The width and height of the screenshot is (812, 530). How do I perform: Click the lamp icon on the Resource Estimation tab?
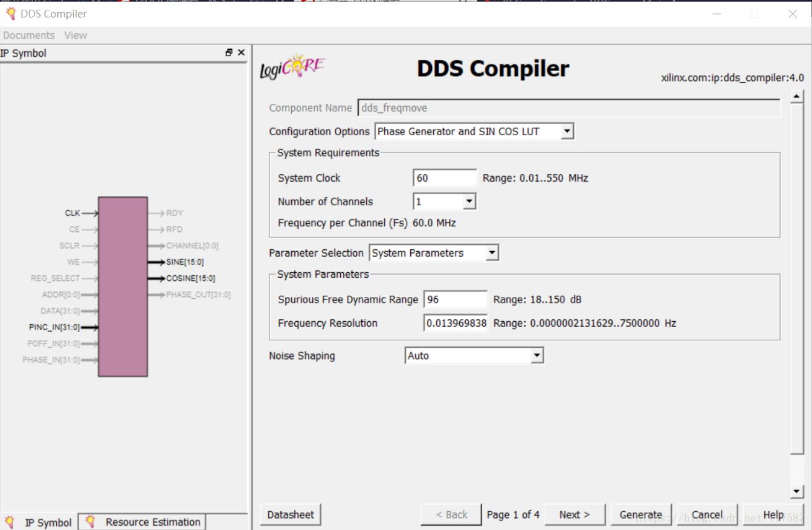[89, 522]
